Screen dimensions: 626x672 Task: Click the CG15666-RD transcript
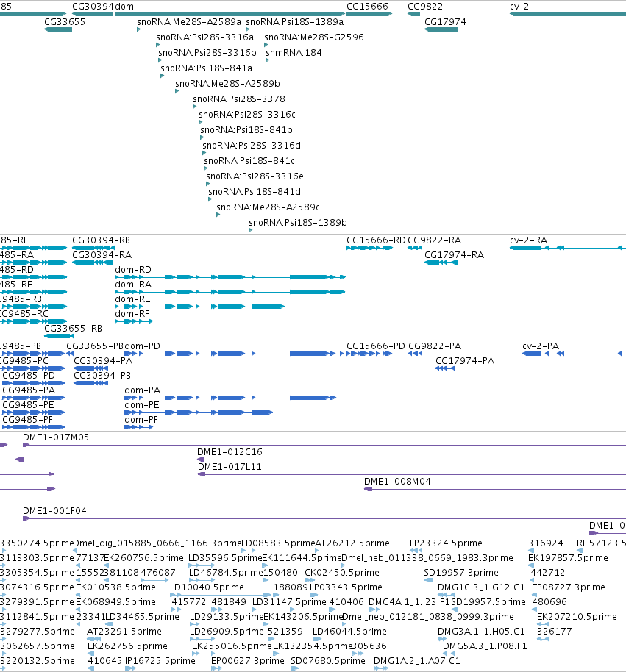pyautogui.click(x=369, y=248)
